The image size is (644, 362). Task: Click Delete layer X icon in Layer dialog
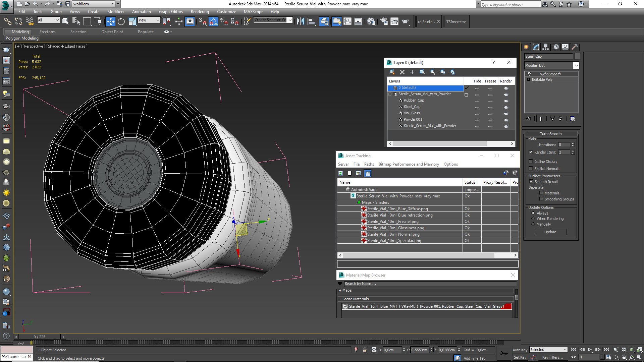(402, 72)
